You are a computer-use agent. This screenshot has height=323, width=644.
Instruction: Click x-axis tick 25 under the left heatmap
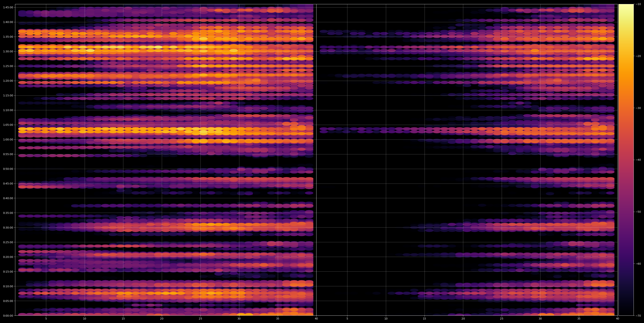(200, 319)
